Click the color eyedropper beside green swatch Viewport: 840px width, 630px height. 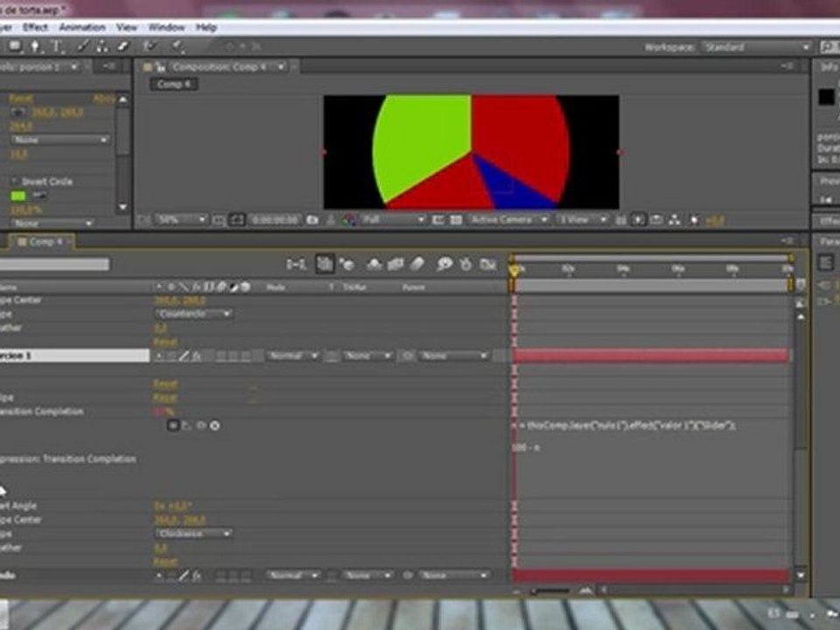pos(39,195)
